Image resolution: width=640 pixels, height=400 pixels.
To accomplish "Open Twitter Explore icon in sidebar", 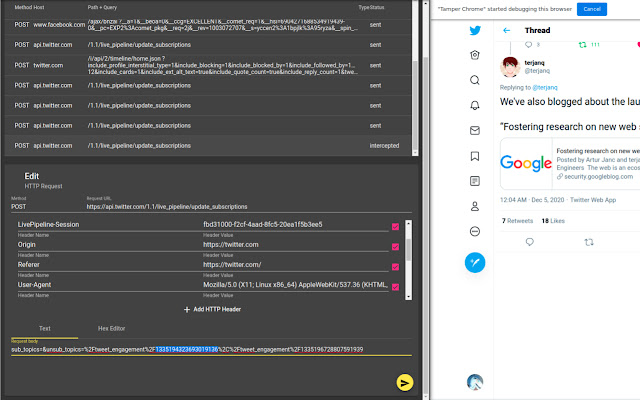I will point(475,55).
